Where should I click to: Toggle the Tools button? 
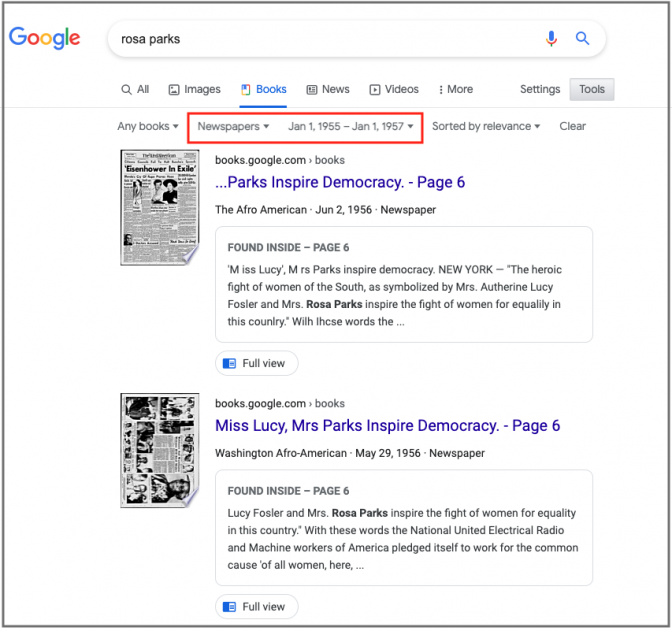[591, 89]
